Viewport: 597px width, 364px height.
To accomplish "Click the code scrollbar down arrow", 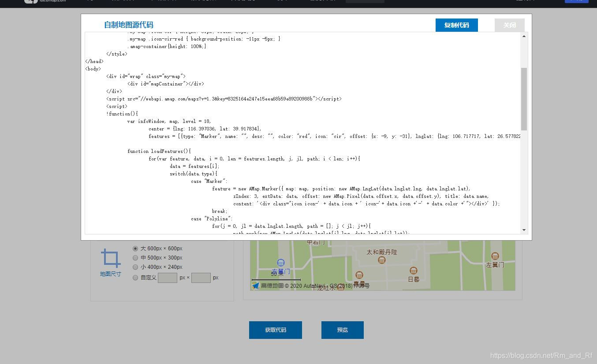I will [524, 230].
